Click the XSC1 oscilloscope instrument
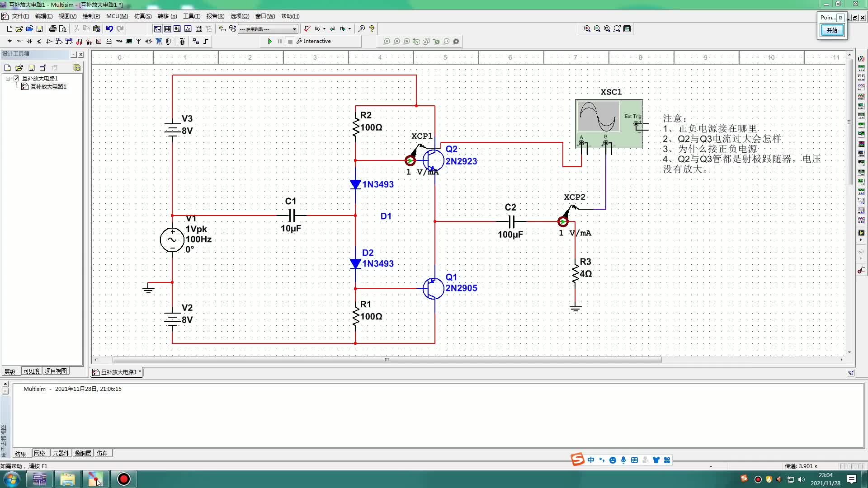The height and width of the screenshot is (488, 868). 609,123
